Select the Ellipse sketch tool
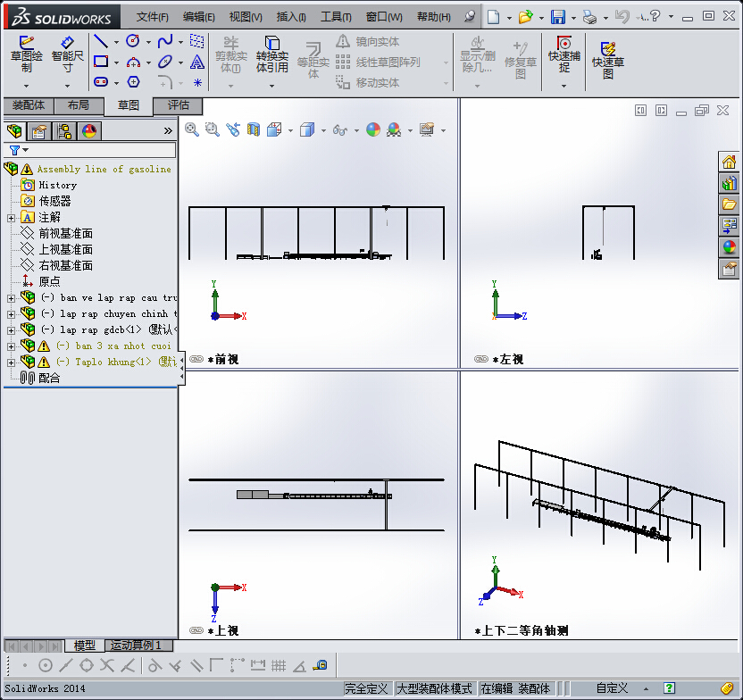Image resolution: width=743 pixels, height=700 pixels. (x=165, y=62)
